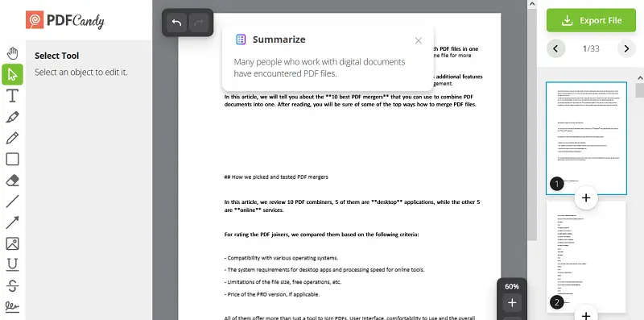
Task: Click the document vertical scrollbar thumb
Action: [532, 125]
